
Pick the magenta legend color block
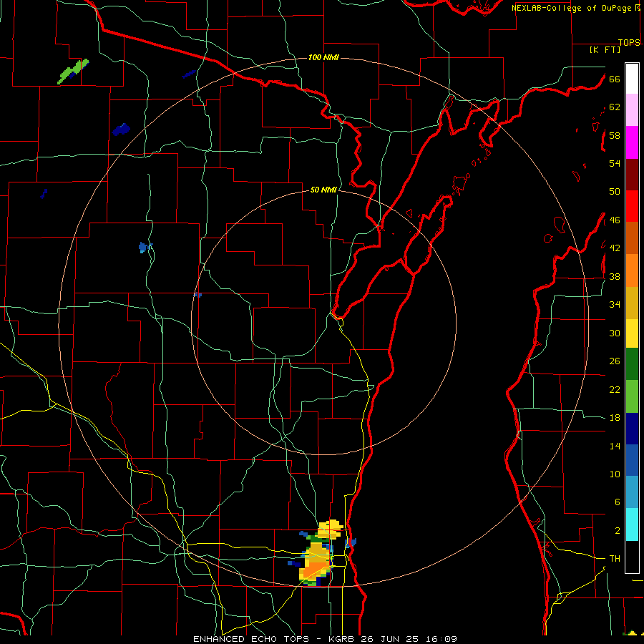[x=632, y=142]
